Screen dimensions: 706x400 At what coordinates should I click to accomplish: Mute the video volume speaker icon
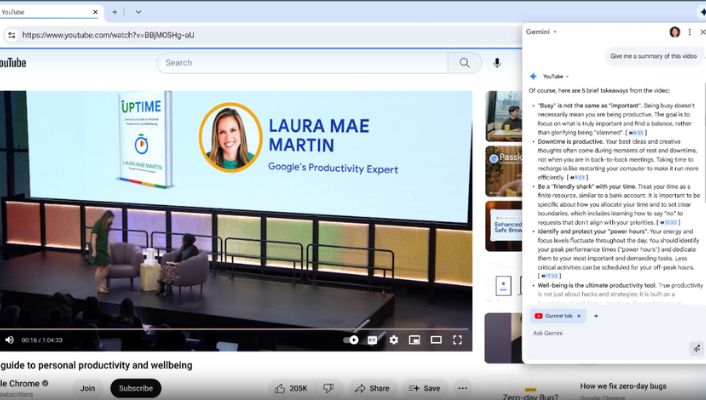point(10,340)
